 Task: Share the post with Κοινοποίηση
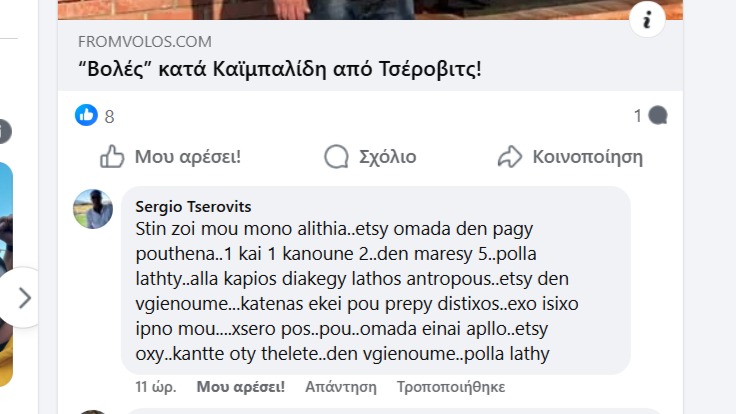click(x=570, y=157)
